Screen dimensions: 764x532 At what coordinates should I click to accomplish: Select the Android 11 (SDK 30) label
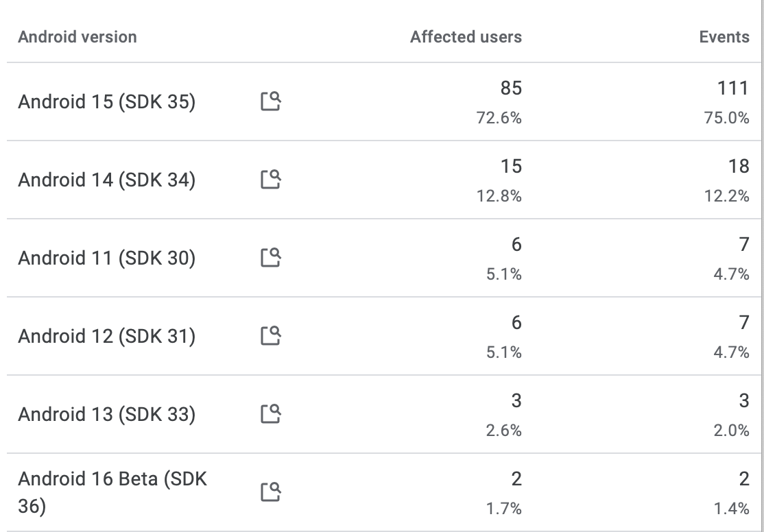107,258
